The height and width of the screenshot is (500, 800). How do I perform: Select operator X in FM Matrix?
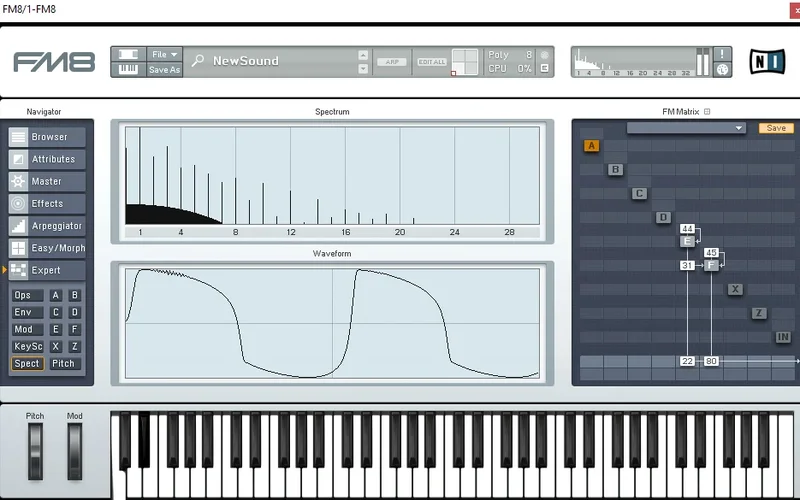tap(735, 289)
